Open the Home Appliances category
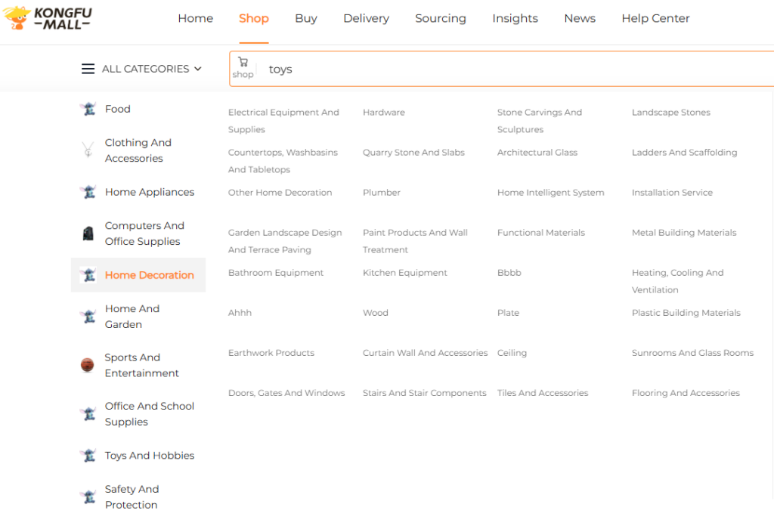The width and height of the screenshot is (774, 532). click(x=149, y=192)
